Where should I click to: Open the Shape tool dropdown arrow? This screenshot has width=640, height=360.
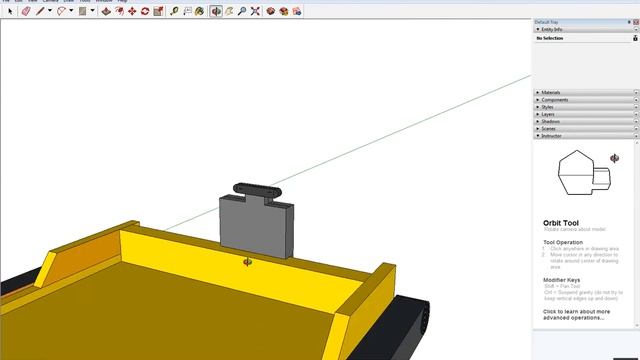click(x=92, y=11)
